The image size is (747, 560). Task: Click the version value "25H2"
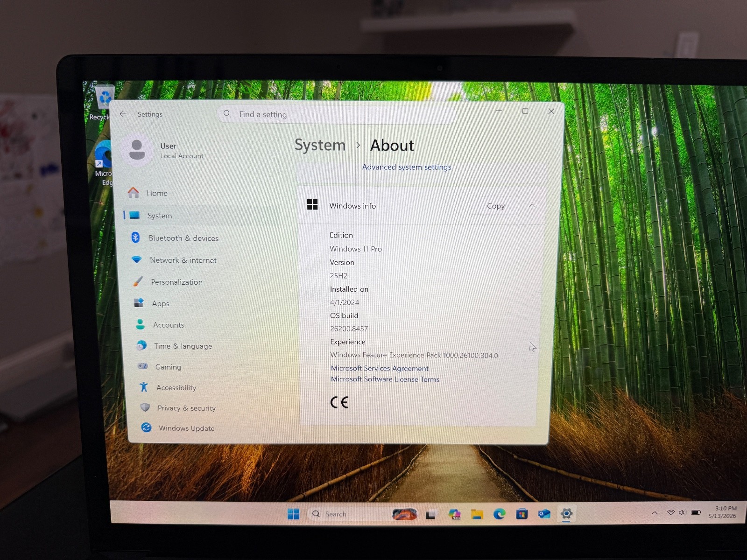pos(338,276)
